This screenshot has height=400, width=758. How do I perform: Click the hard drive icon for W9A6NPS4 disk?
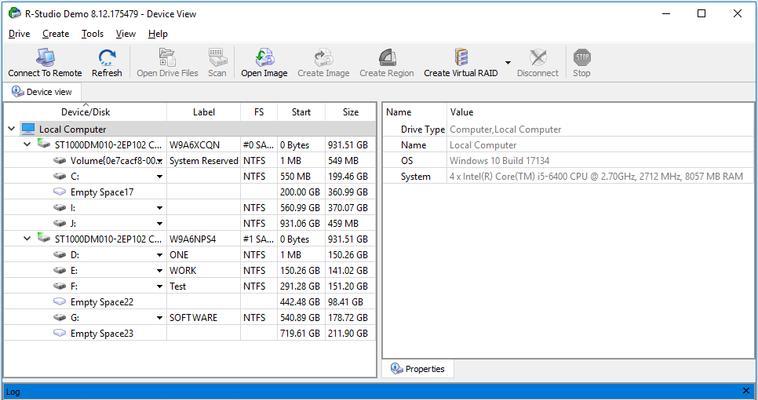coord(44,238)
